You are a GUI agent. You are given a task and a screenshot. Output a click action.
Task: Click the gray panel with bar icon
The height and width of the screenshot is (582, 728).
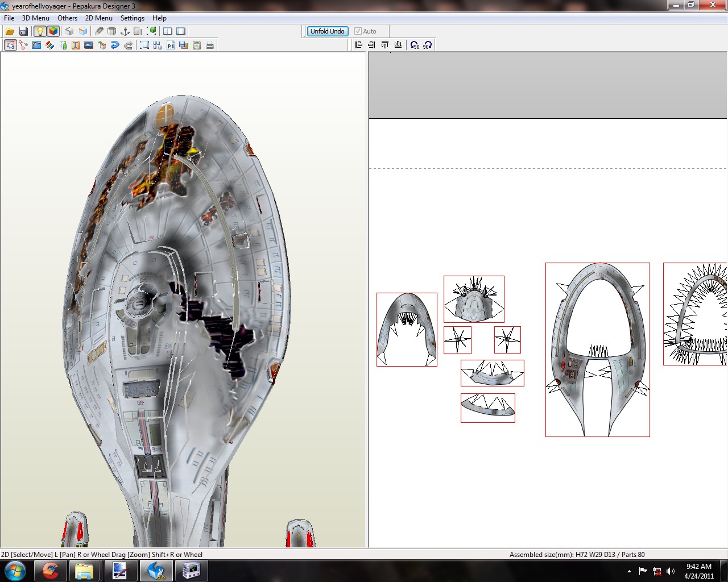tap(138, 31)
